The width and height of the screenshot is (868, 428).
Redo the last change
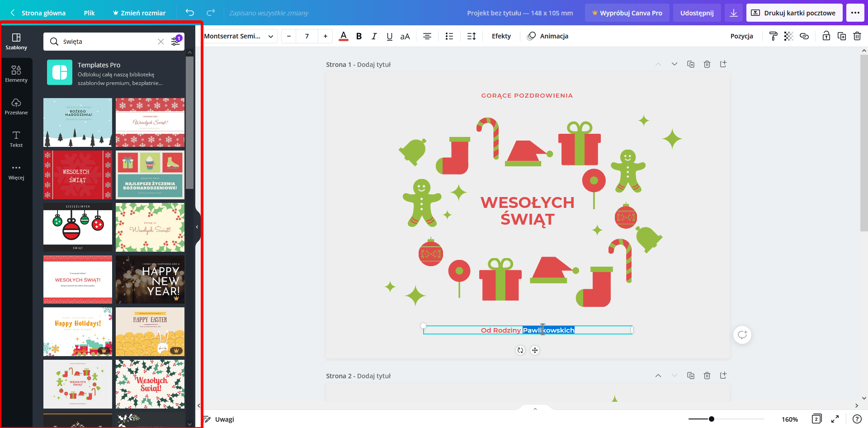[x=211, y=13]
